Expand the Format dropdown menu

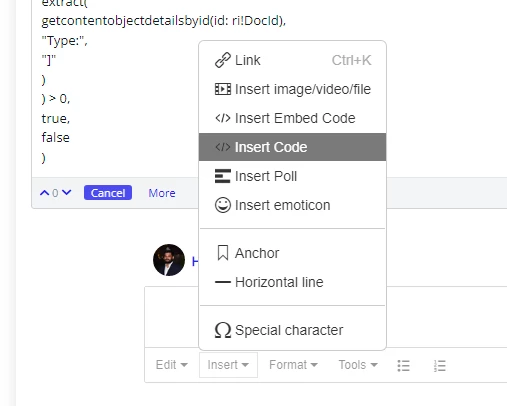tap(293, 365)
